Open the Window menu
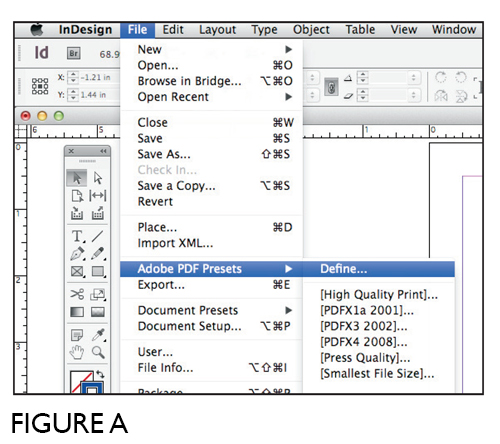 [454, 30]
